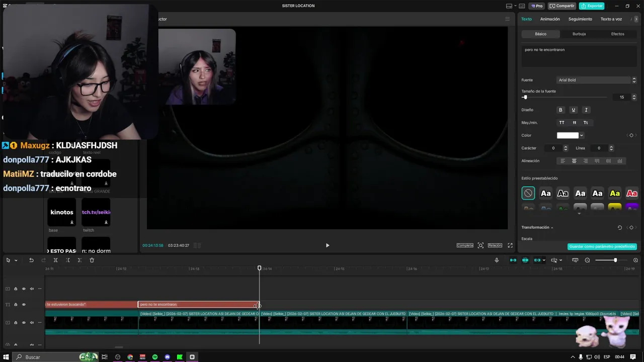Zoom out the timeline with minus icon
Screen dimensions: 644x362
pos(587,260)
